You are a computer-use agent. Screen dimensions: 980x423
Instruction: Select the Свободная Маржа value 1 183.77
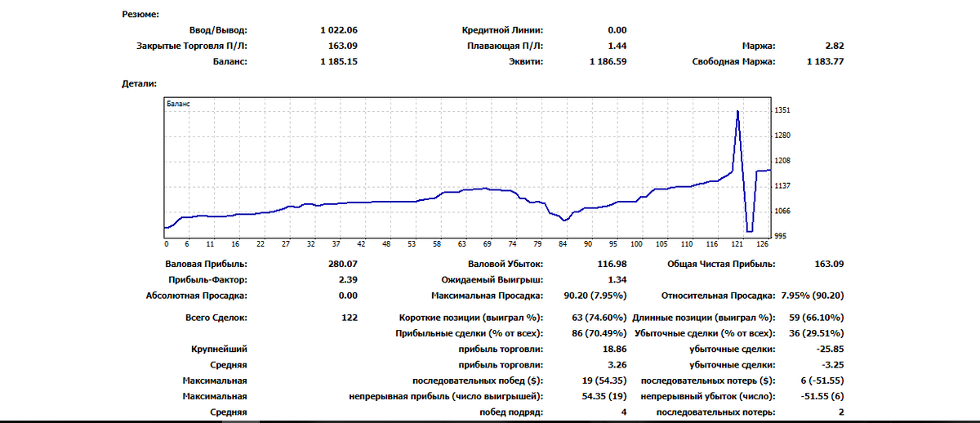[x=825, y=61]
